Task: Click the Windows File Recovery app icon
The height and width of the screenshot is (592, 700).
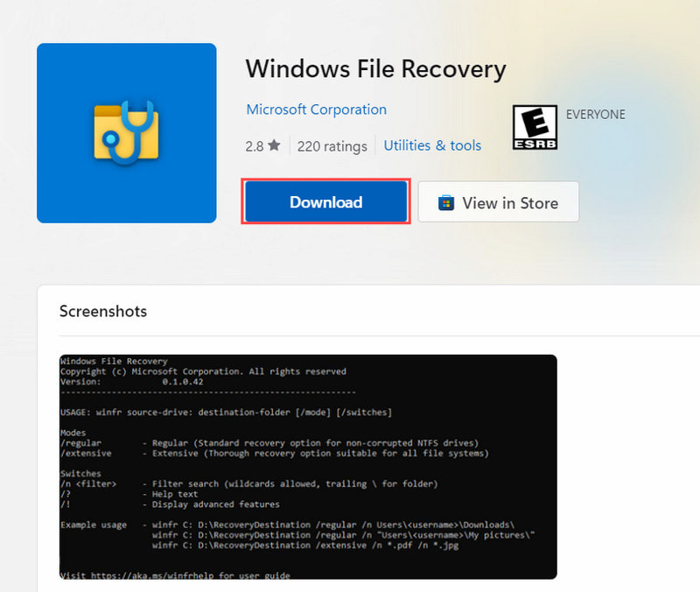Action: click(127, 133)
